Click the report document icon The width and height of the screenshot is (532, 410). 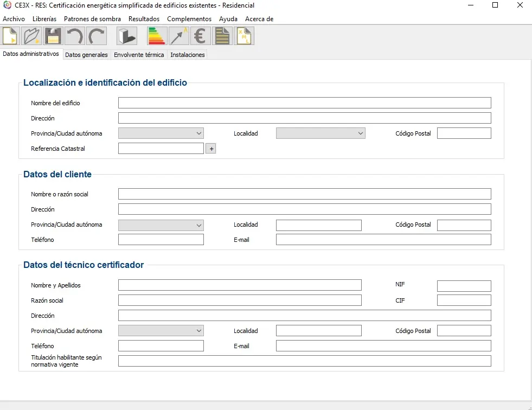tap(222, 36)
